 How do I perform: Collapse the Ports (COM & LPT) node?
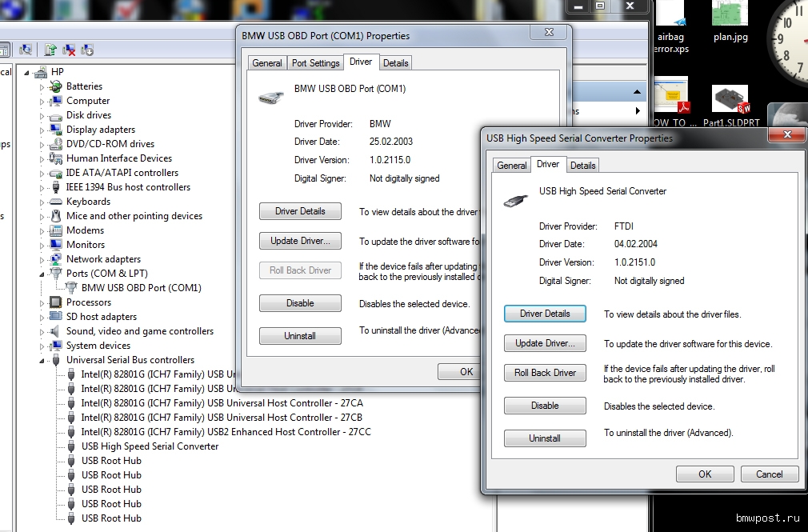42,274
